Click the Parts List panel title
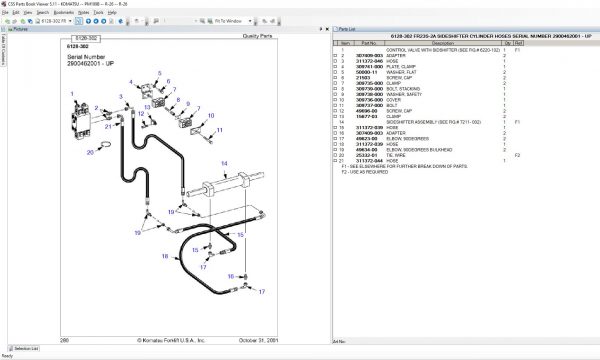The height and width of the screenshot is (360, 600). pos(347,29)
